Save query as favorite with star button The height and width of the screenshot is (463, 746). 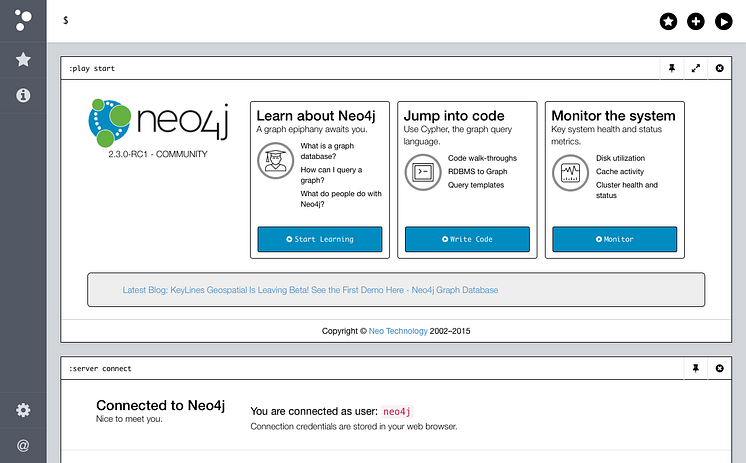pos(668,21)
